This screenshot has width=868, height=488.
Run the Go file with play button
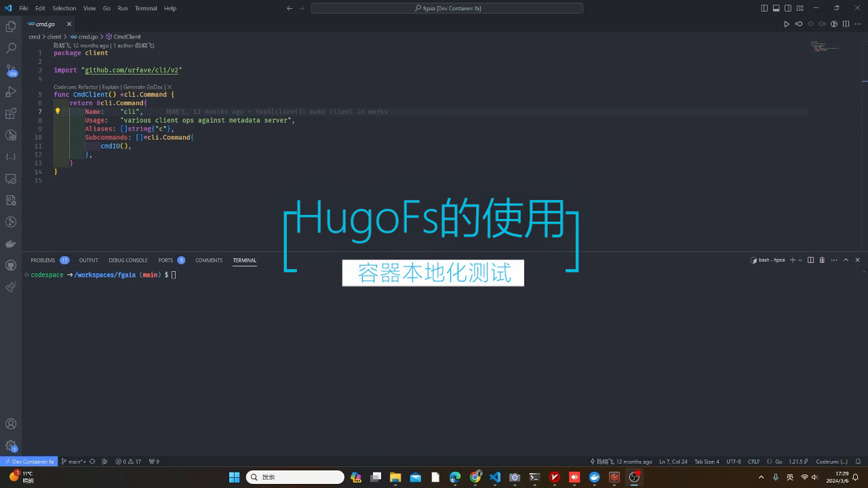[787, 24]
